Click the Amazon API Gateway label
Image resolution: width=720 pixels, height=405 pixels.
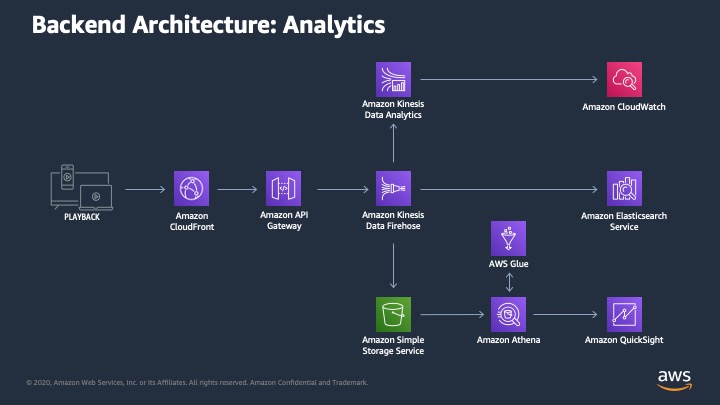pos(284,220)
